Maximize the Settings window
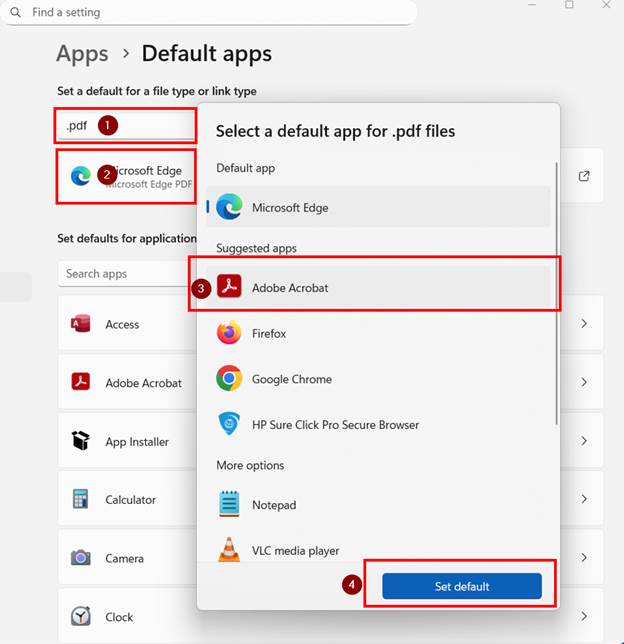The height and width of the screenshot is (644, 624). pos(569,5)
